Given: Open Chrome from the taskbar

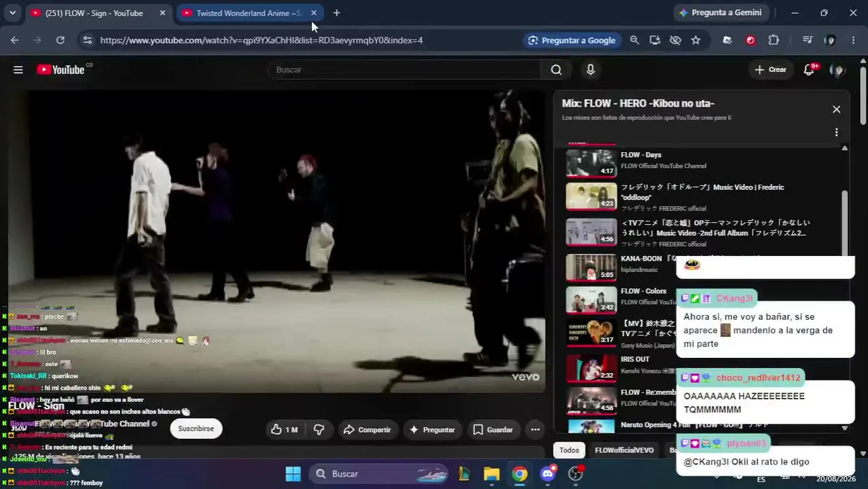Looking at the screenshot, I should (520, 473).
